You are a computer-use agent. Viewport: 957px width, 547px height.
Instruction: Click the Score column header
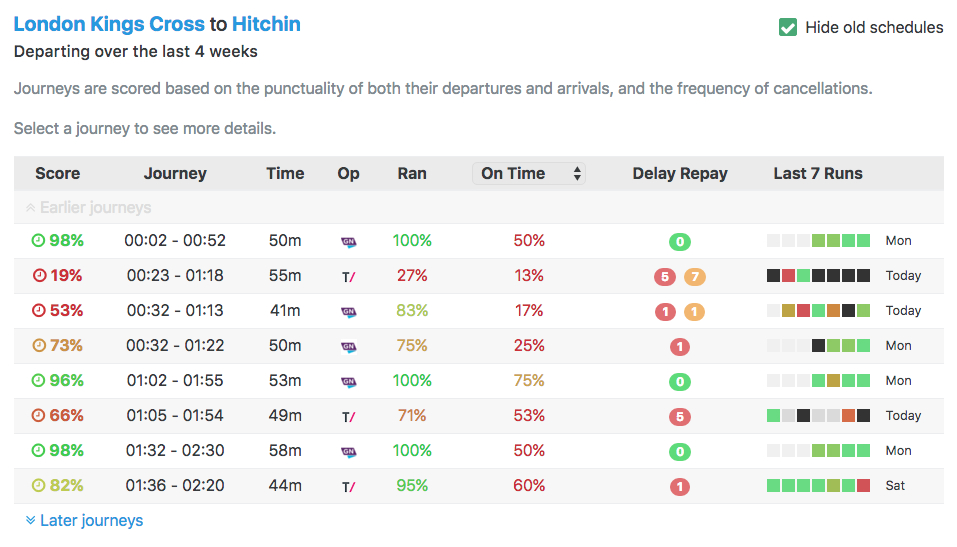click(57, 174)
